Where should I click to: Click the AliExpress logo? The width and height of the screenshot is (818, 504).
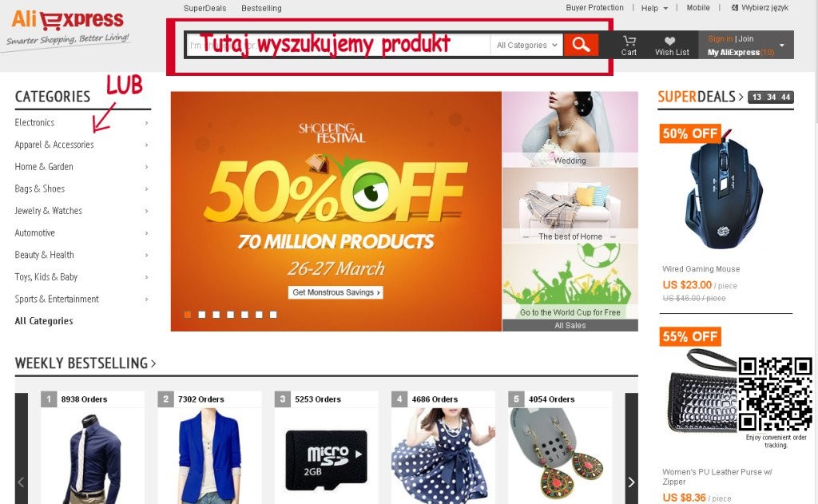coord(68,27)
